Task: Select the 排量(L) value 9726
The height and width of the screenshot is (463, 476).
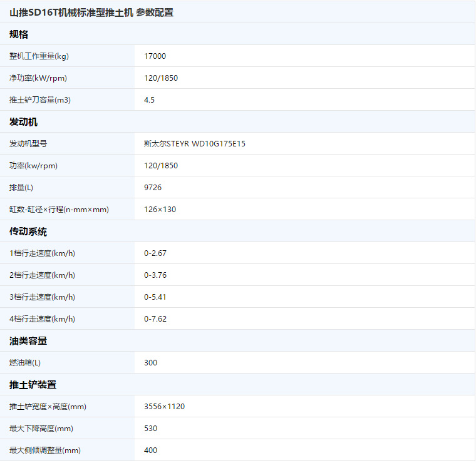Action: point(153,187)
